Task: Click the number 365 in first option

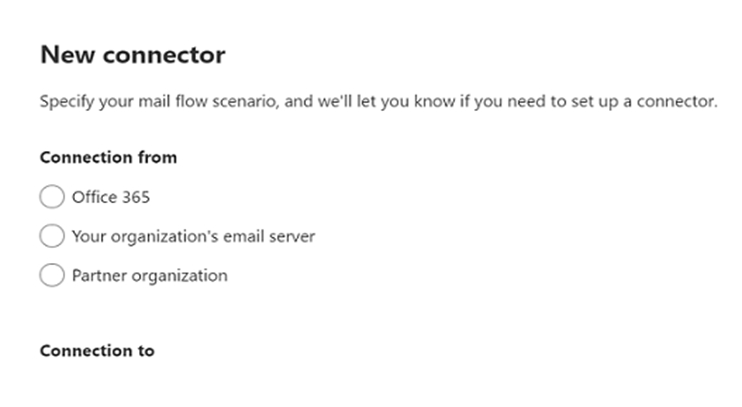Action: point(136,197)
